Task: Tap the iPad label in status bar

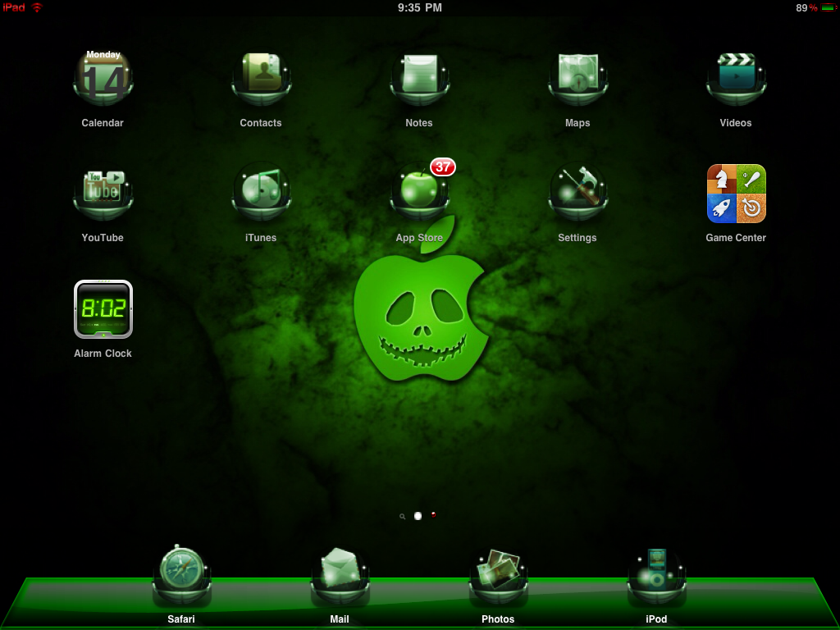Action: [14, 7]
